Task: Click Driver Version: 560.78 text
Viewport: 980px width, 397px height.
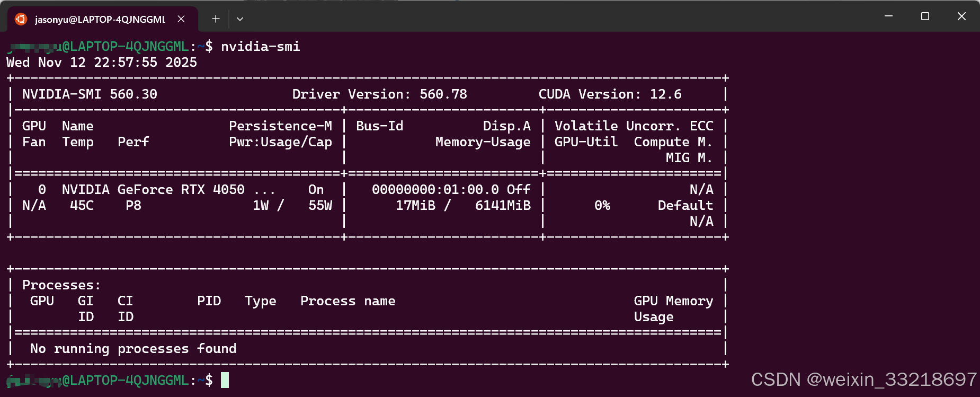Action: click(380, 94)
